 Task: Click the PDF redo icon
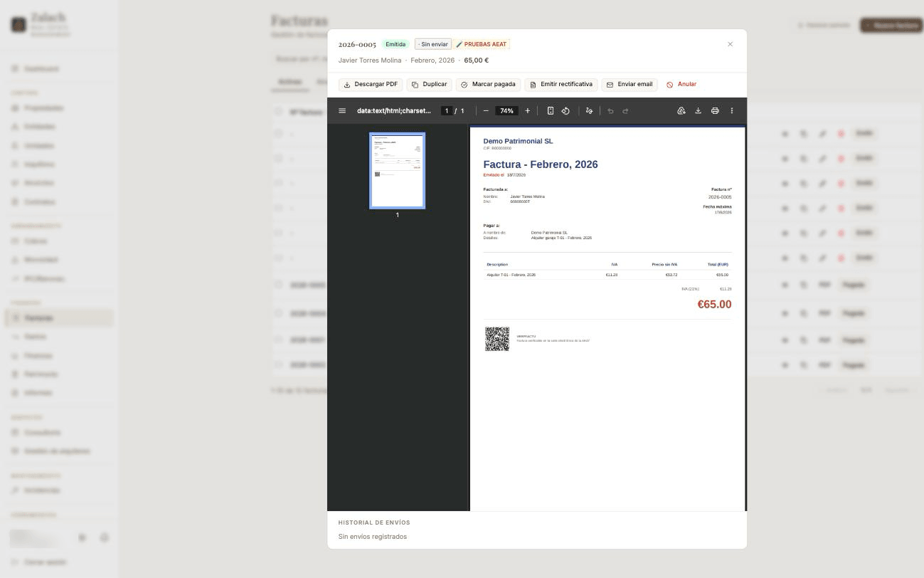click(x=625, y=110)
